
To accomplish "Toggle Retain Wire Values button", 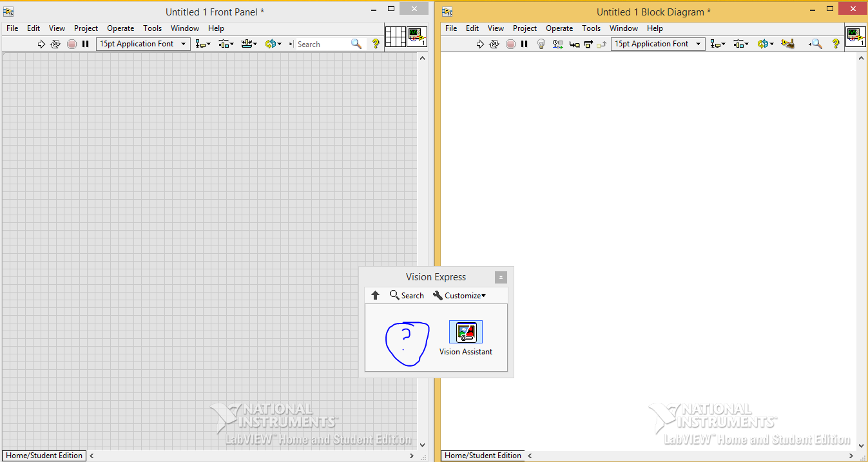I will click(558, 44).
